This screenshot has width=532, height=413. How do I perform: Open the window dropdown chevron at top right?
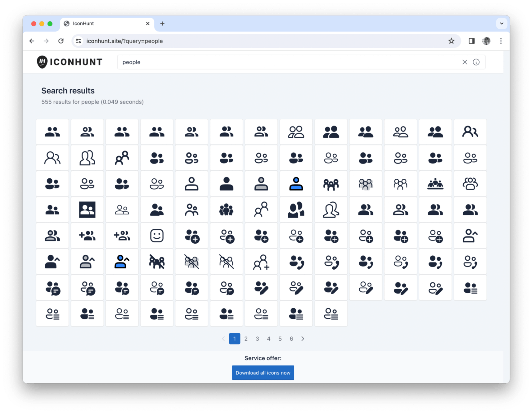coord(502,24)
